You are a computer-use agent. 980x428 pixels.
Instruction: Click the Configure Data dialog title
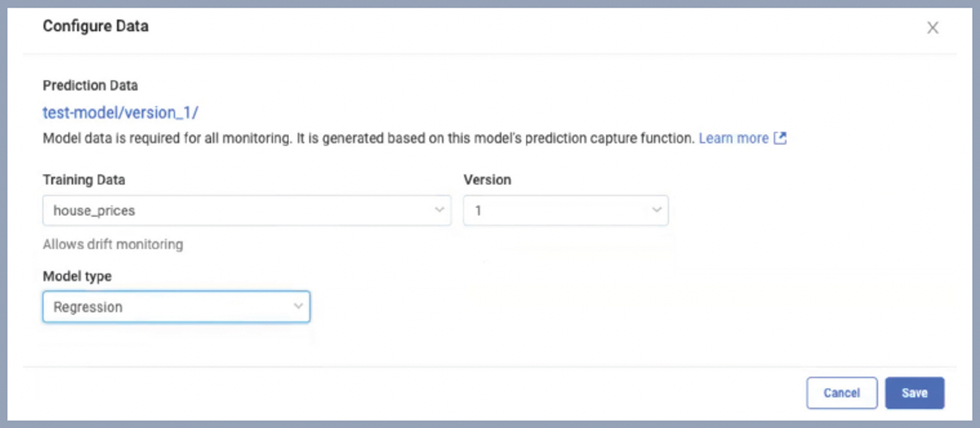click(95, 26)
